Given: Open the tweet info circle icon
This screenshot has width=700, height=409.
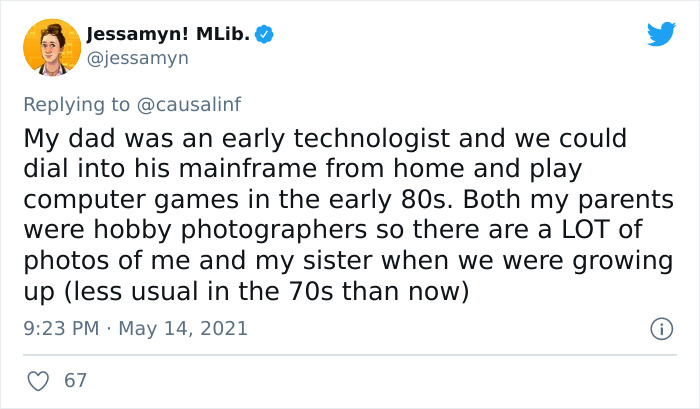Looking at the screenshot, I should [661, 329].
